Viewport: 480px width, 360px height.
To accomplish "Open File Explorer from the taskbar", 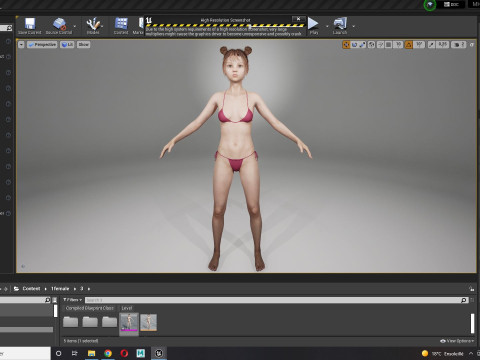I will point(91,353).
